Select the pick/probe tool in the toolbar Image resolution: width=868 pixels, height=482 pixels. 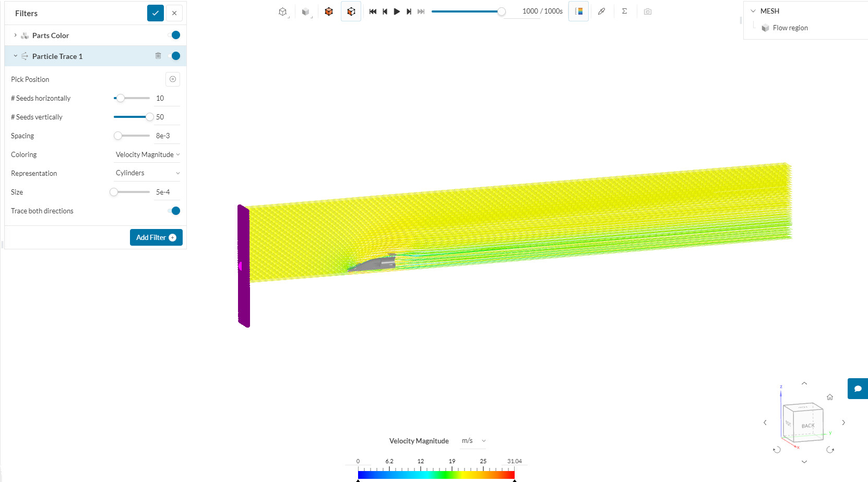(601, 11)
